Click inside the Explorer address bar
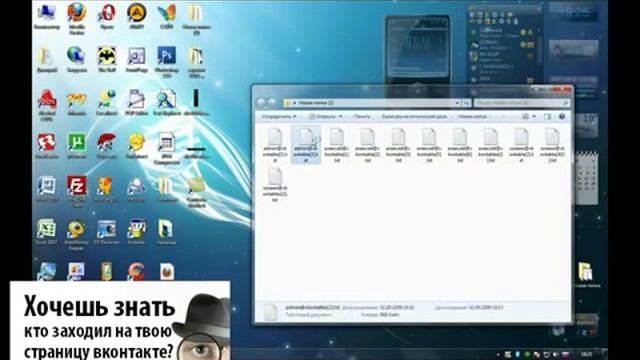This screenshot has height=360, width=640. click(x=371, y=103)
